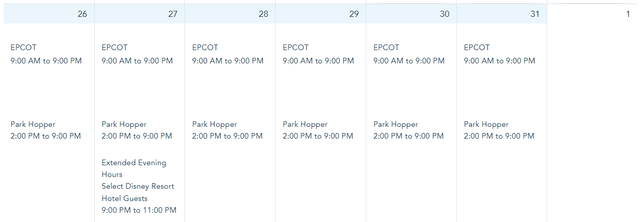Click day 28 header cell
The height and width of the screenshot is (222, 644).
(x=263, y=14)
